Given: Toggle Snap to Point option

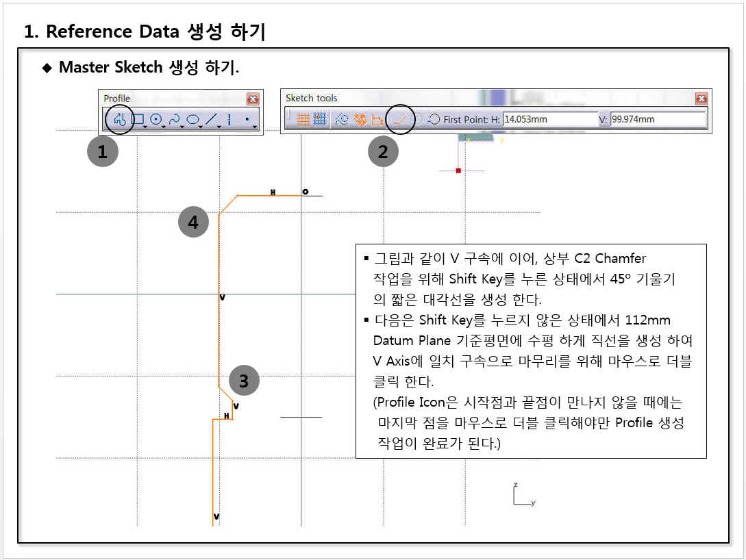Looking at the screenshot, I should (319, 119).
